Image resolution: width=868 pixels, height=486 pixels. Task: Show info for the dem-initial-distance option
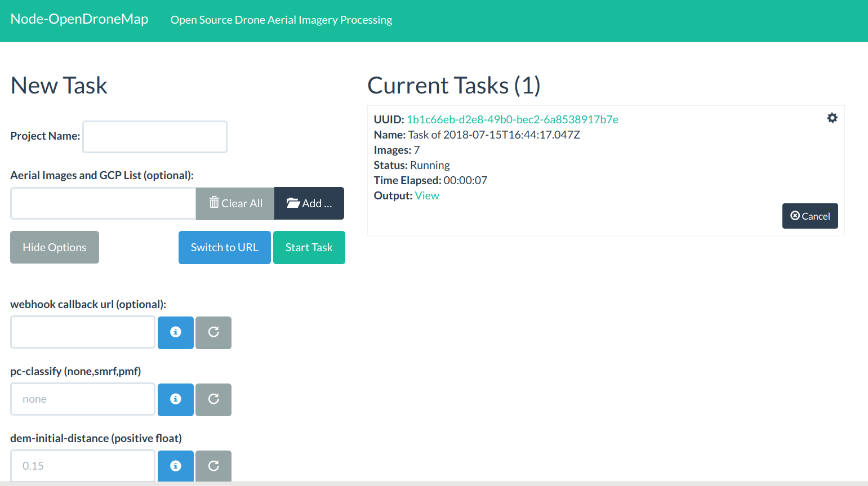pos(176,466)
